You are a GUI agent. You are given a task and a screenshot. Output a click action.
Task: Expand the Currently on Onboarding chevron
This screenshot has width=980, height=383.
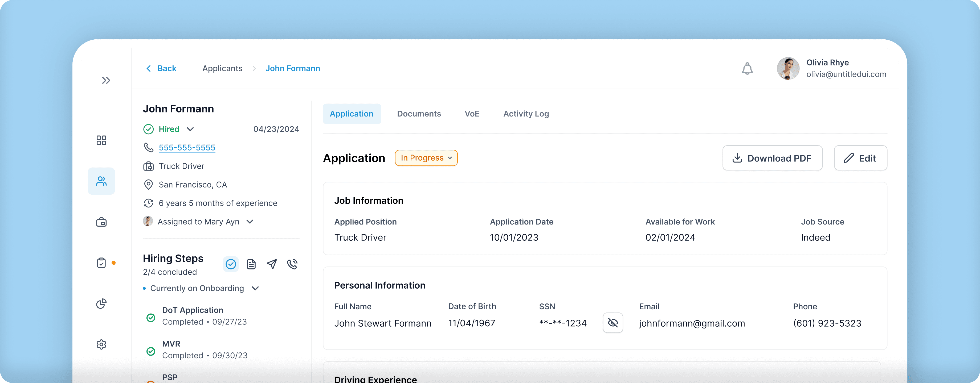[255, 288]
